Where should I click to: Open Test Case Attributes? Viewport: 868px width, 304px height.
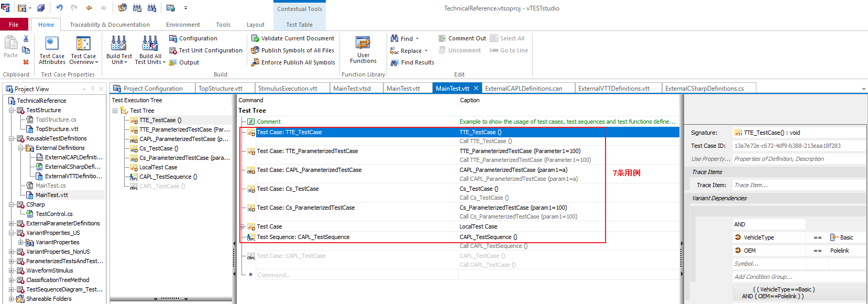[52, 50]
